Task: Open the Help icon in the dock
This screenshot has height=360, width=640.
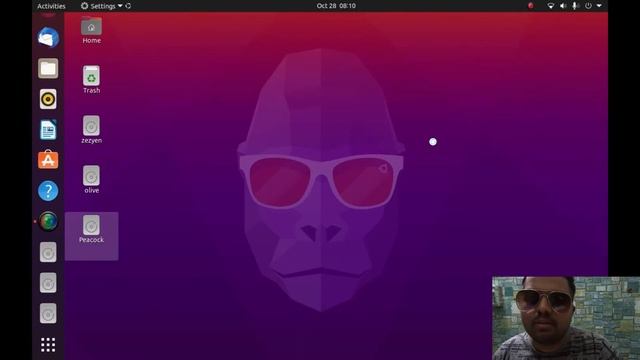Action: tap(48, 191)
